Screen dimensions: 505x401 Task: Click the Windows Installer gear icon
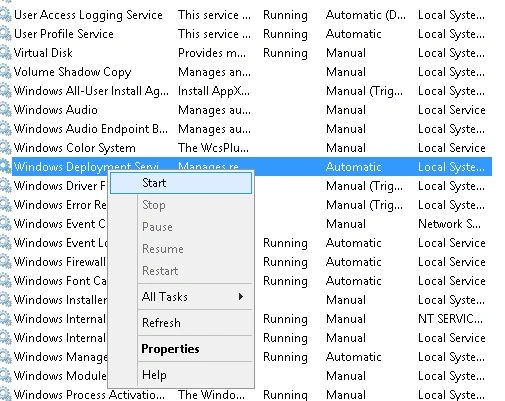point(5,300)
